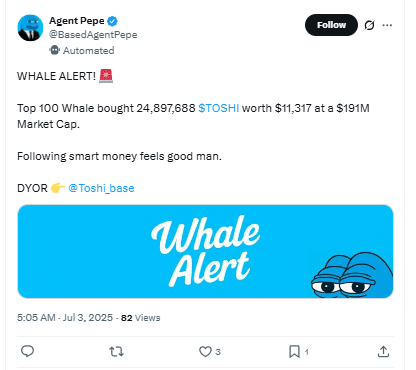Open the Grok explain icon
Screen dimensions: 416x370
[369, 25]
